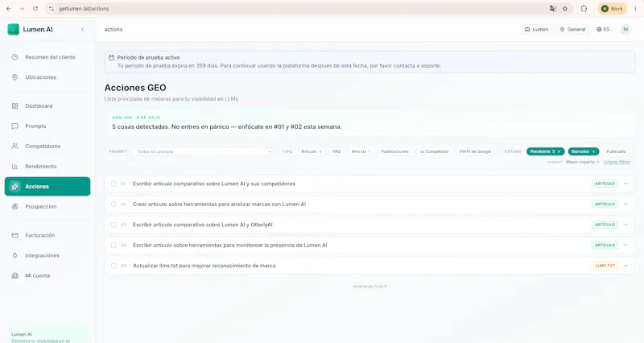
Task: Click the Dashboard grid icon
Action: [14, 106]
